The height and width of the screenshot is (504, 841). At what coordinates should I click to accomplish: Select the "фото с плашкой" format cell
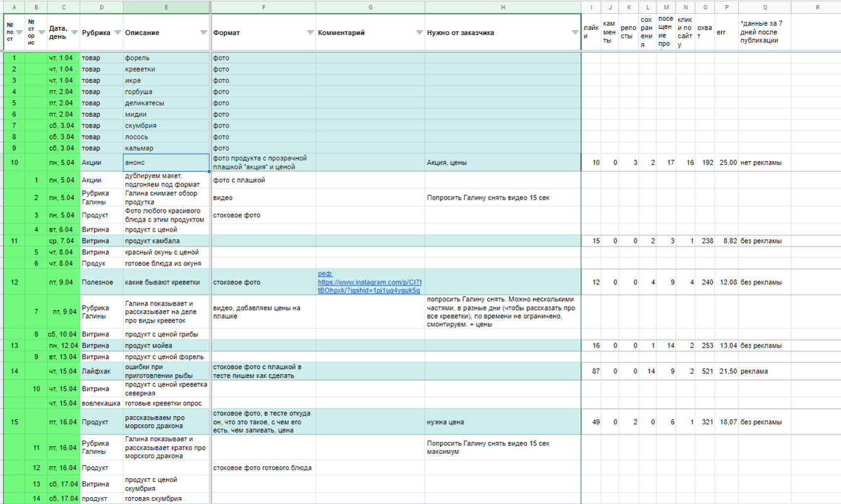pos(264,180)
